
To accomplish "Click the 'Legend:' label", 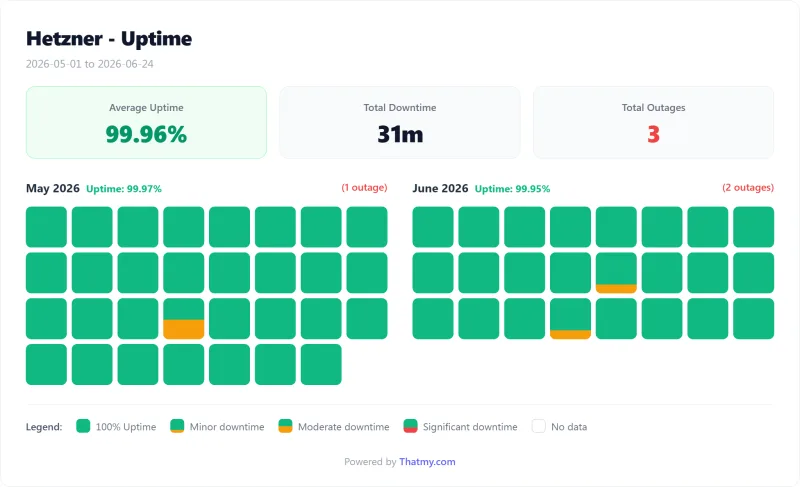I will (x=44, y=427).
